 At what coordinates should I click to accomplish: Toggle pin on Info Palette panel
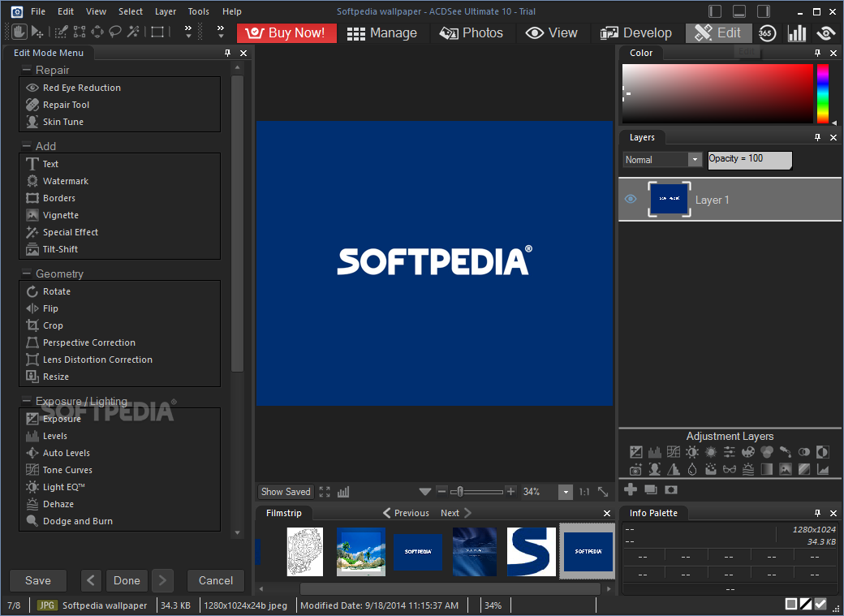[818, 513]
